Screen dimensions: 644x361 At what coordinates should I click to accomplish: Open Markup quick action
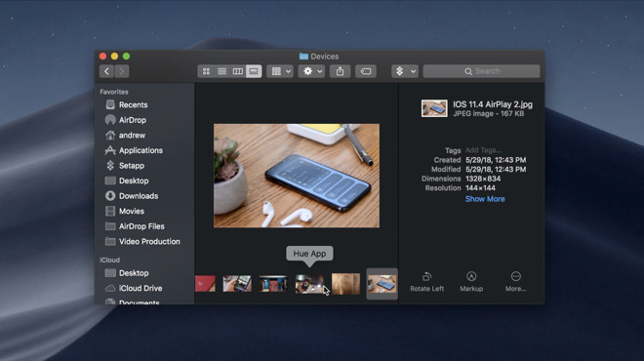click(x=471, y=282)
